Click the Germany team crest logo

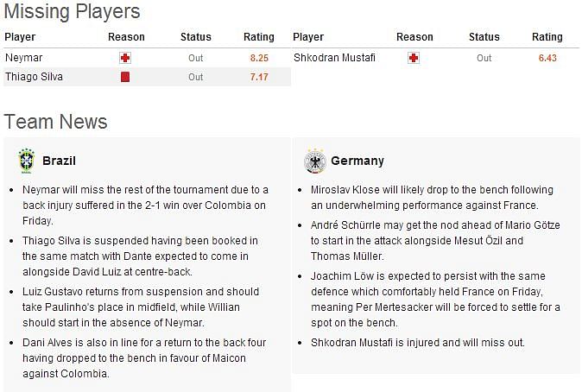(x=315, y=161)
